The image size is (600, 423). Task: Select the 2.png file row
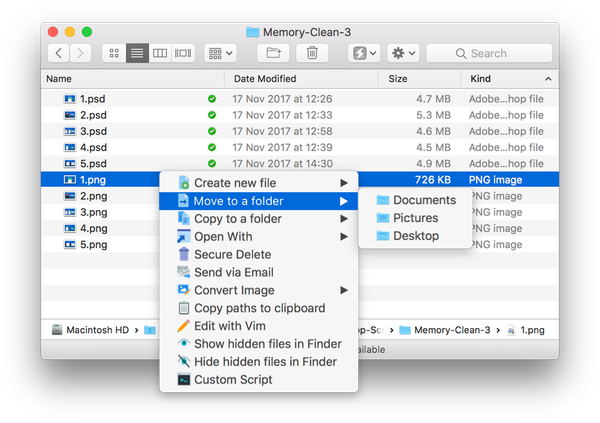click(100, 196)
